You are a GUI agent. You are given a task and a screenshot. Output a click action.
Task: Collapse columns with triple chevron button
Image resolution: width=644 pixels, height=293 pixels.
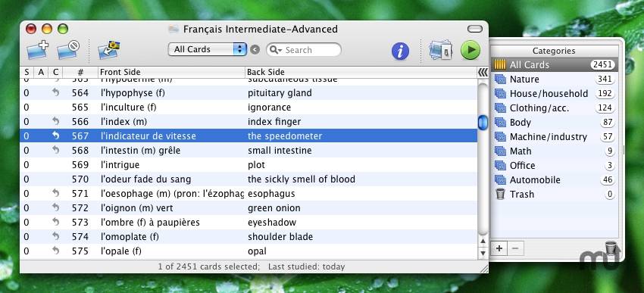coord(483,72)
